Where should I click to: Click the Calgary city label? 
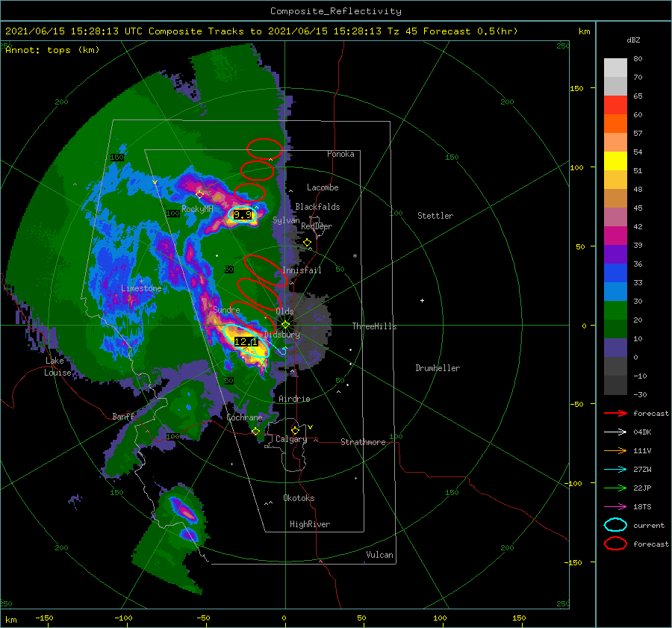coord(291,439)
